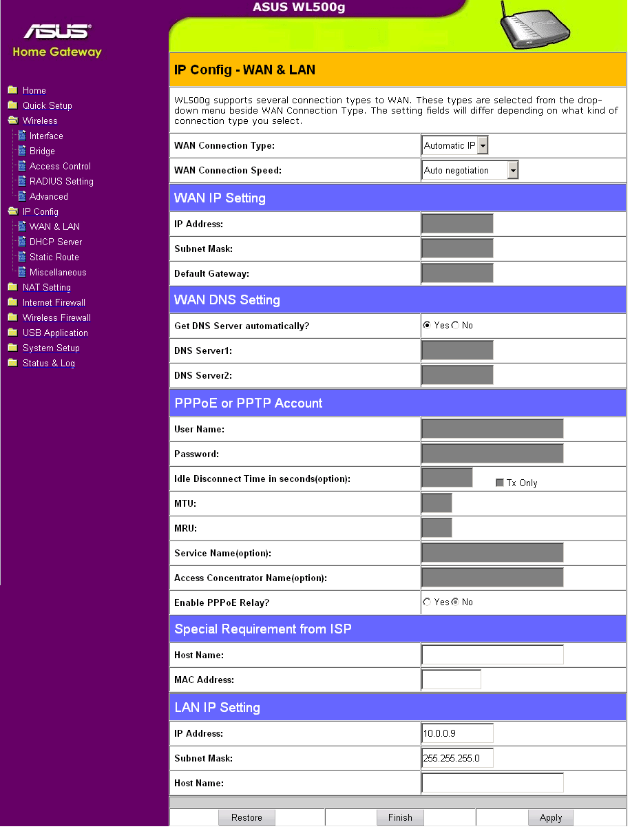This screenshot has height=840, width=630.
Task: Click the WAN & LAN page icon
Action: (22, 227)
